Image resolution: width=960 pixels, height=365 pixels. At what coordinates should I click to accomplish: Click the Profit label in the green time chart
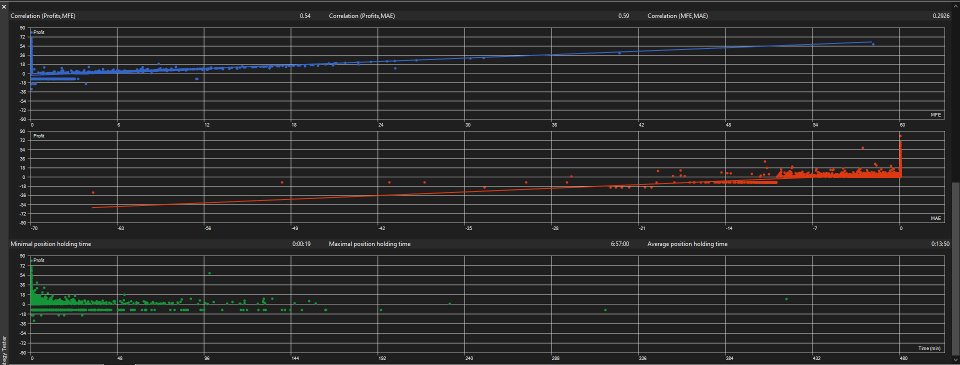point(39,260)
